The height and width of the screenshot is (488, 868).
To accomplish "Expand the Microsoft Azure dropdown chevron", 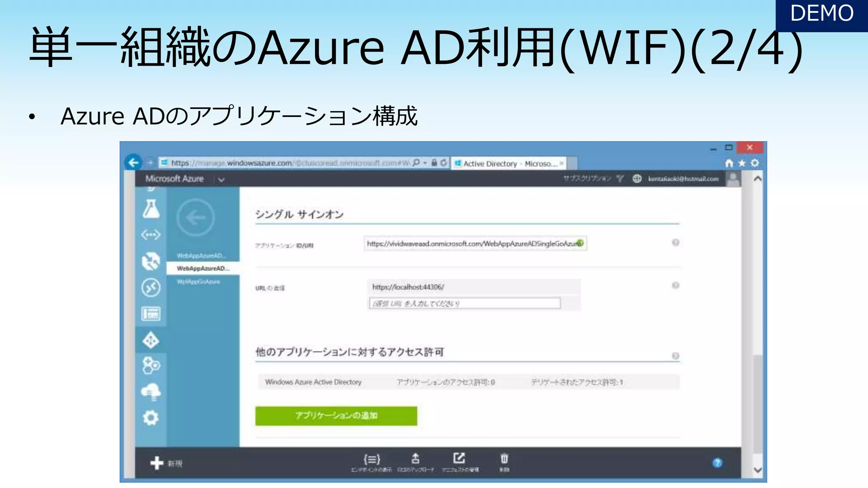I will (x=221, y=180).
